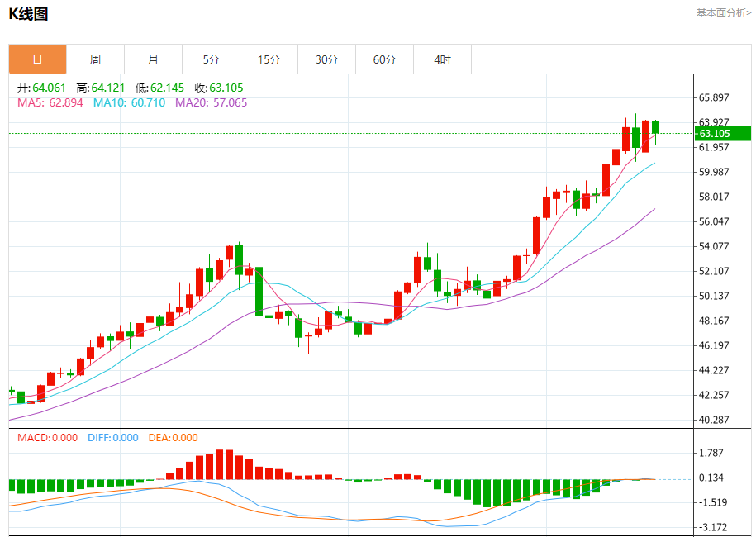Select the 30分 interval tab
Screen dimensions: 756x537
[x=326, y=59]
